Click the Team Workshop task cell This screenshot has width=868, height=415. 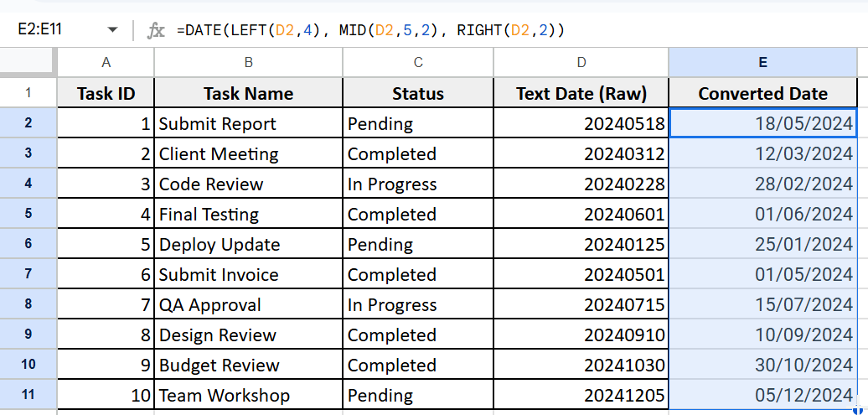(249, 395)
